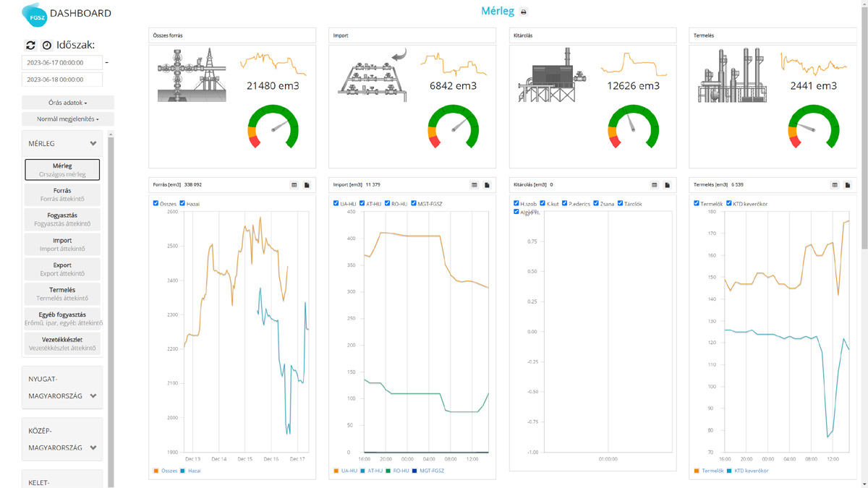Click the sparkline in Összes forrás card
The width and height of the screenshot is (868, 488).
(x=273, y=64)
